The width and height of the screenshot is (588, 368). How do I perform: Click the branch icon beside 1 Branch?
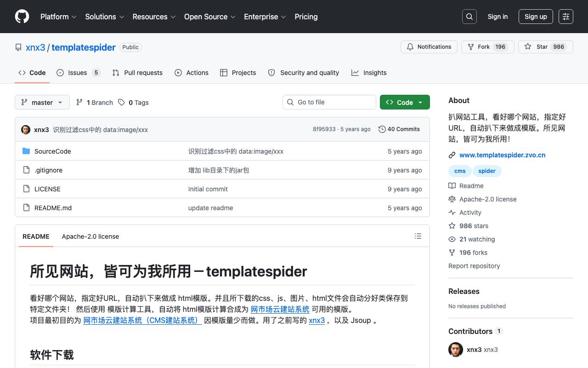[79, 103]
